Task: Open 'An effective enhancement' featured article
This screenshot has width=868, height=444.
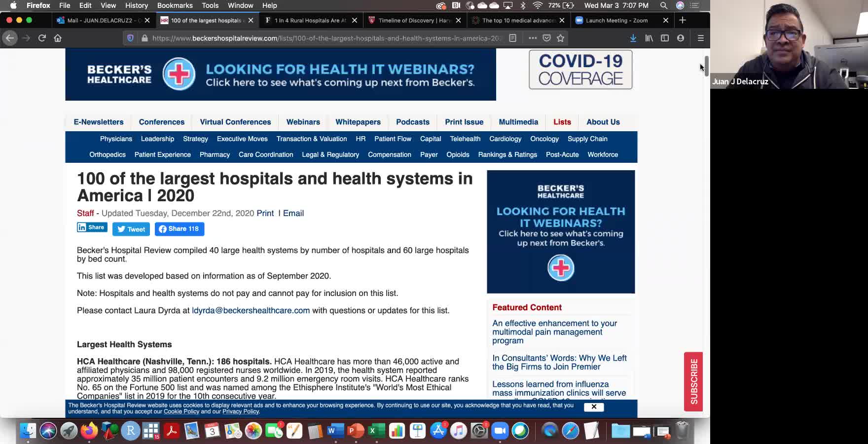Action: (x=554, y=332)
